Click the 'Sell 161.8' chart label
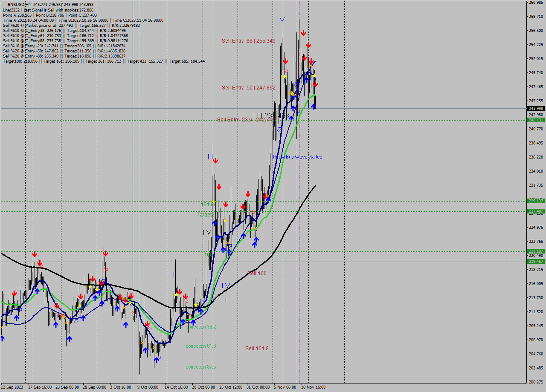 257,349
